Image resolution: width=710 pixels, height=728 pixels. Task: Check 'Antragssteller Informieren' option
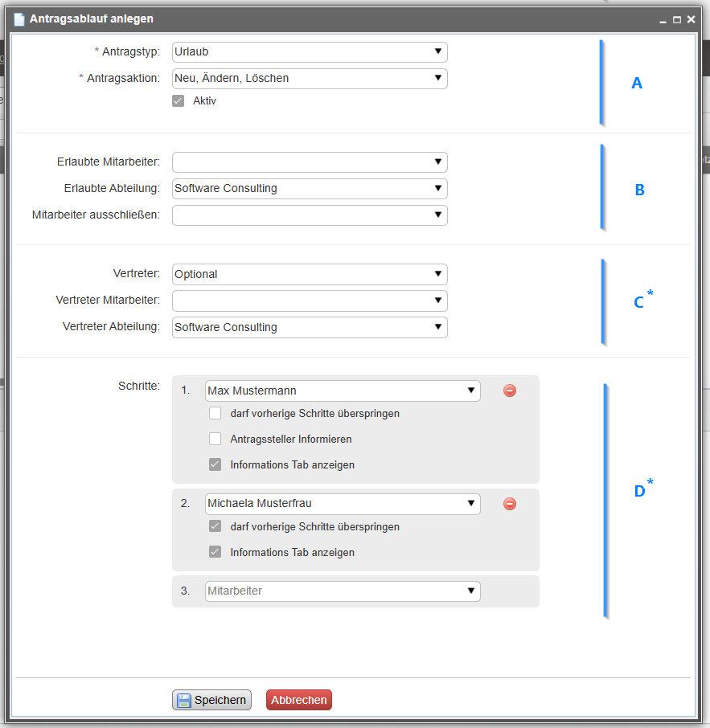click(x=215, y=440)
